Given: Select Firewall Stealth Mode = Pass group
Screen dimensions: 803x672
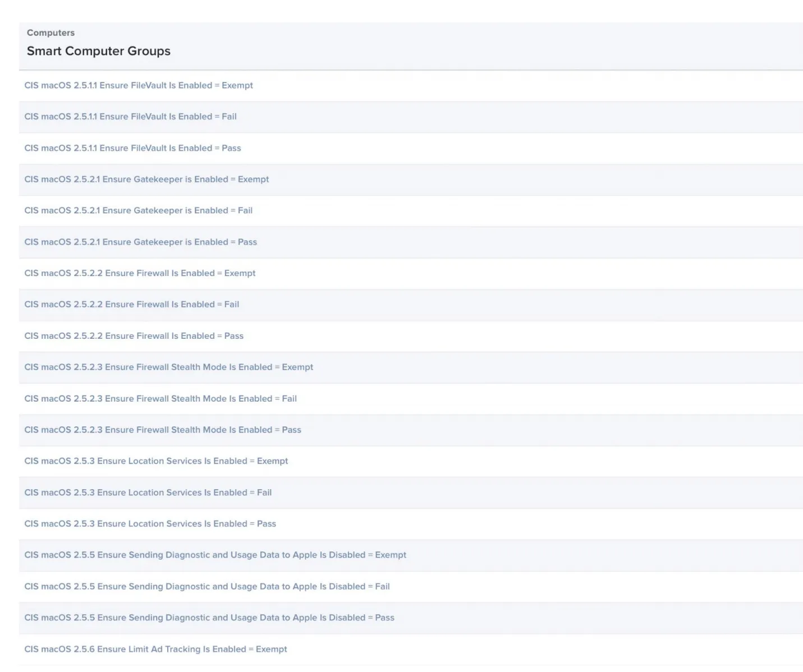Looking at the screenshot, I should pos(163,430).
